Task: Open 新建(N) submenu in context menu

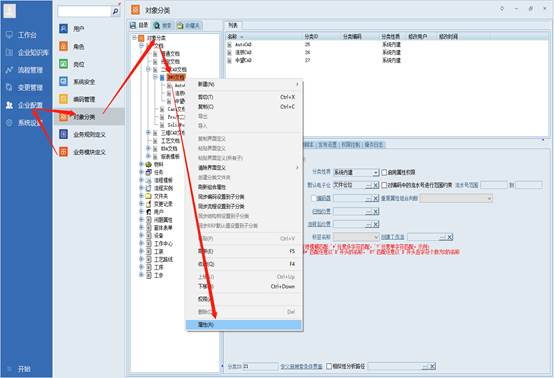Action: coord(244,84)
